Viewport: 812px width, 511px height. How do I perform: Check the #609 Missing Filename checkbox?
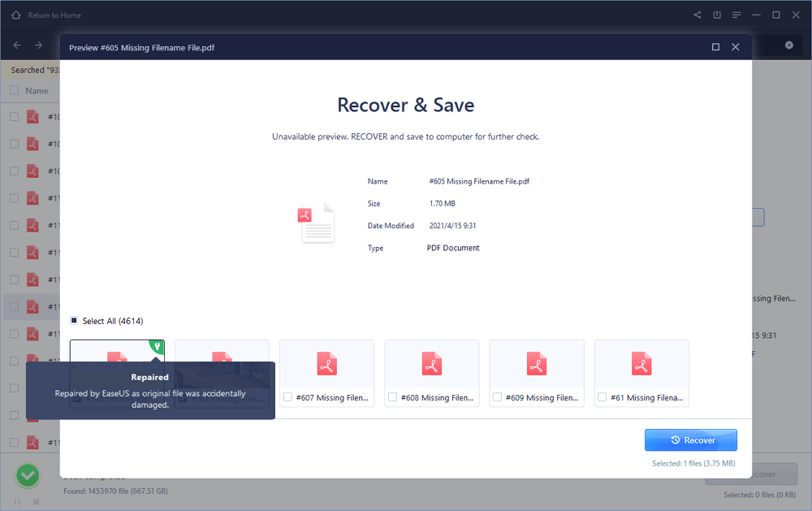tap(497, 397)
